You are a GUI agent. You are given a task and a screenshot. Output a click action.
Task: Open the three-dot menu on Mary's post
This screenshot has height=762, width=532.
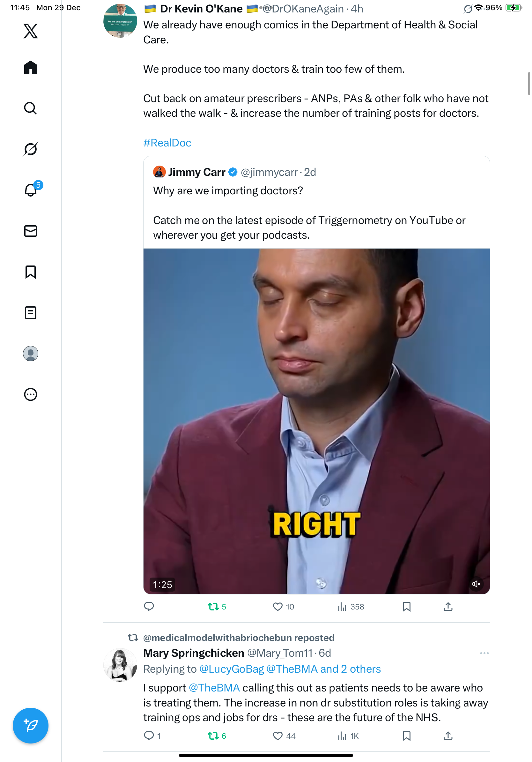484,653
